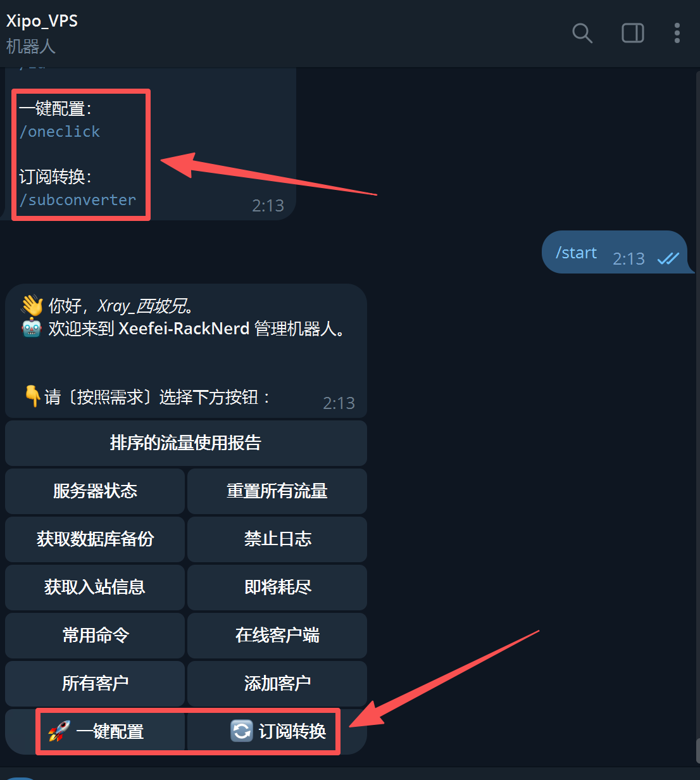Screen dimensions: 700x780
Task: Click the refresh-icon 订阅转换 button
Action: (x=277, y=732)
